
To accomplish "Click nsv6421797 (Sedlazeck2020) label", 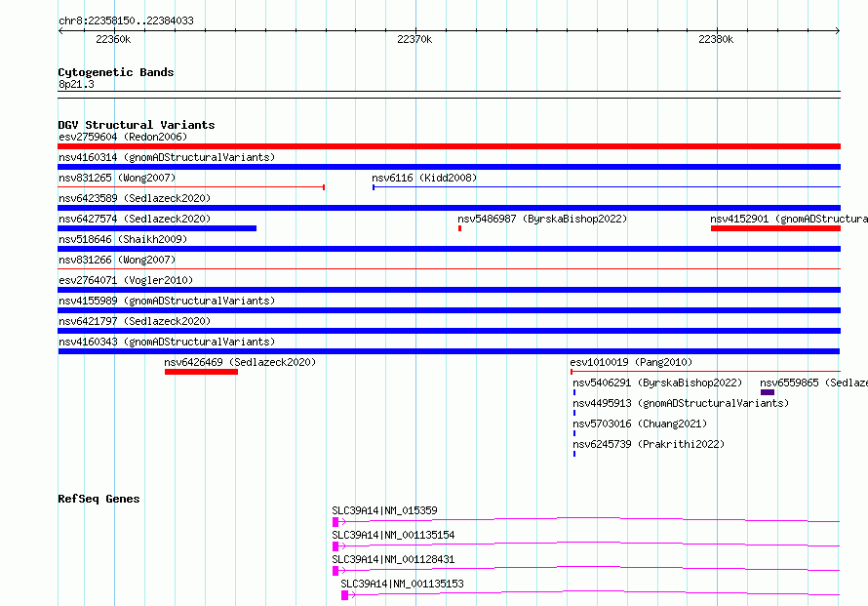I will click(135, 321).
